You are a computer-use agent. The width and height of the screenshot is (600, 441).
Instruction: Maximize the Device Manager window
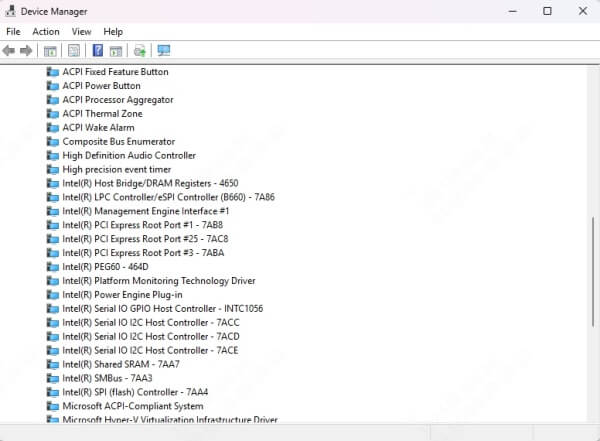[548, 11]
